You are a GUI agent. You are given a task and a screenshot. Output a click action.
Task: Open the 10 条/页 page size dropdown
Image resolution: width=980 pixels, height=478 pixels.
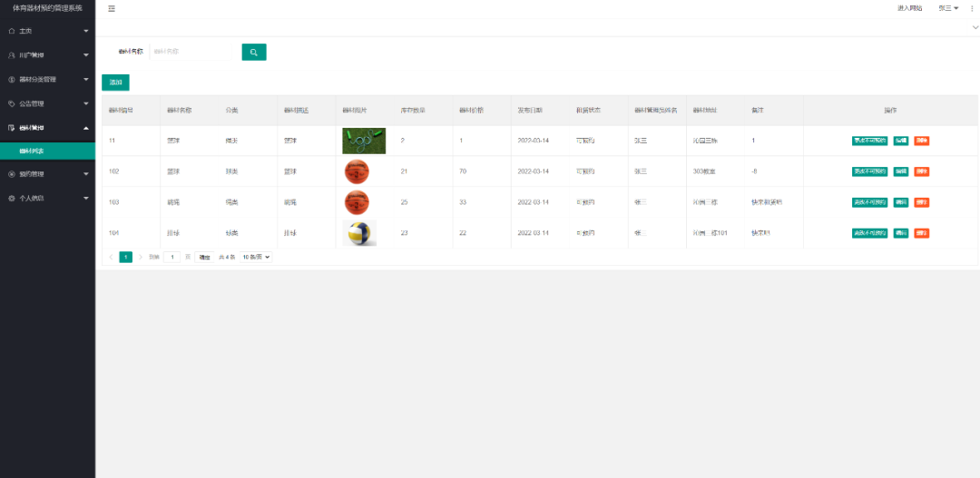(256, 258)
